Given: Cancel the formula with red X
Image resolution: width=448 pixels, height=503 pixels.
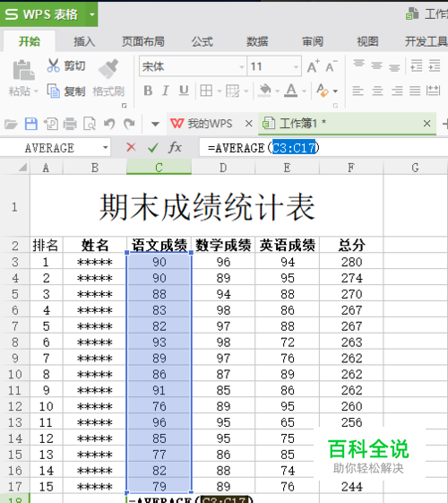Looking at the screenshot, I should click(x=131, y=148).
